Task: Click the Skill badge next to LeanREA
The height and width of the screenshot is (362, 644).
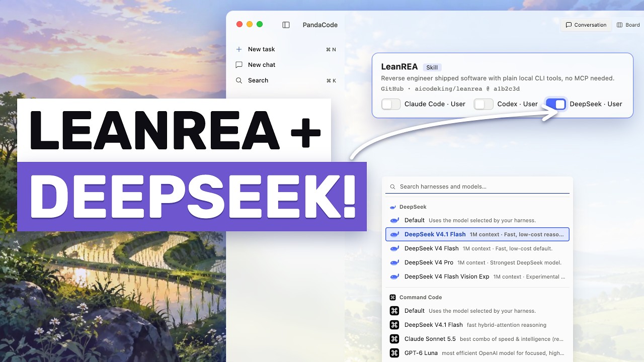Action: point(433,67)
